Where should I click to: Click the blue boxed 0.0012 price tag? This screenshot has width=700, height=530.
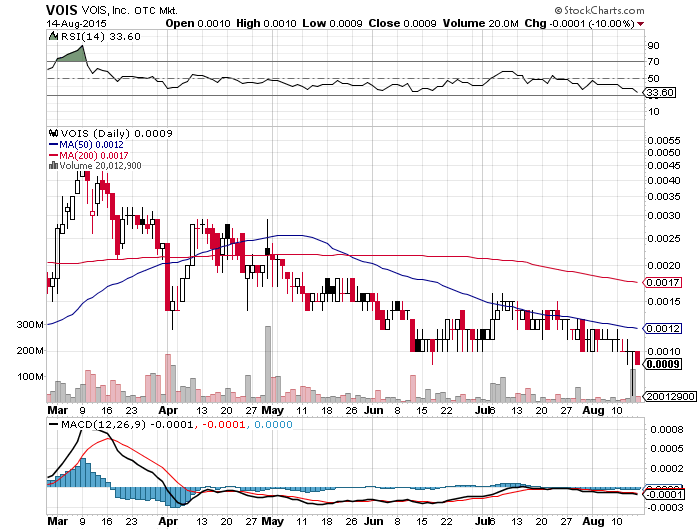point(663,328)
